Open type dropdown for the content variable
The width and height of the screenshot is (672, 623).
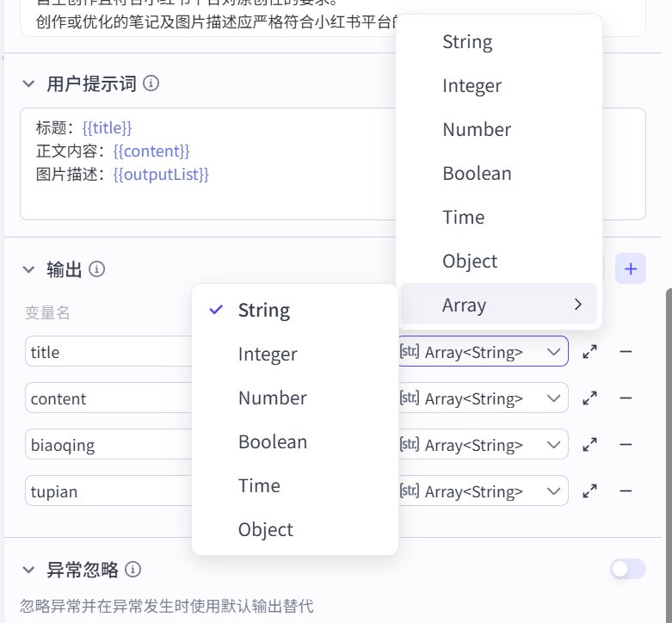483,398
